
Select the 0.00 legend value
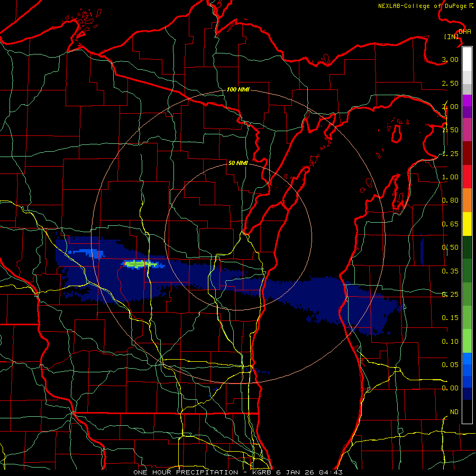click(450, 388)
